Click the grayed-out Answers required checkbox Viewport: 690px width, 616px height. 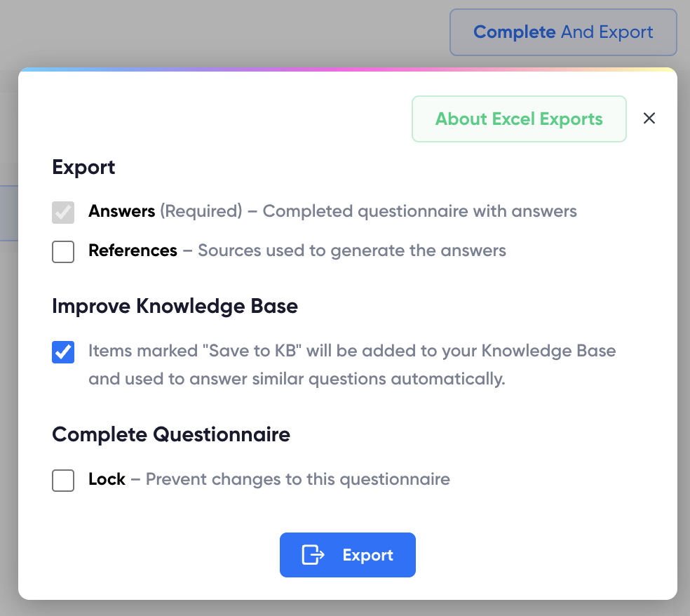point(63,213)
